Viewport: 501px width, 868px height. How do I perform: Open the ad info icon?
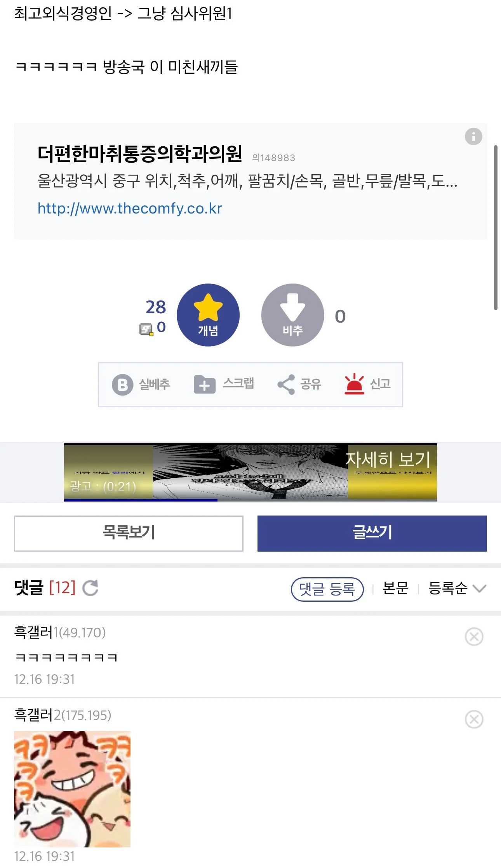[x=473, y=137]
